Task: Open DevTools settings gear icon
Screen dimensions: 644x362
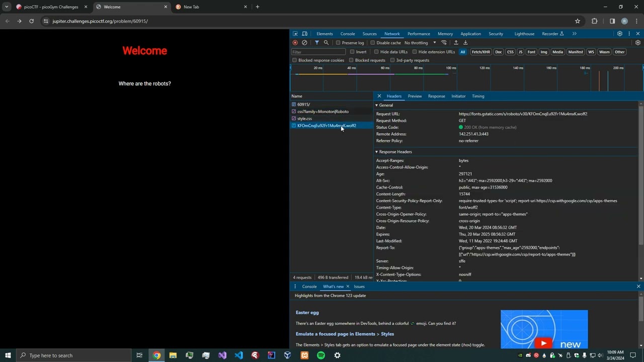Action: tap(620, 34)
